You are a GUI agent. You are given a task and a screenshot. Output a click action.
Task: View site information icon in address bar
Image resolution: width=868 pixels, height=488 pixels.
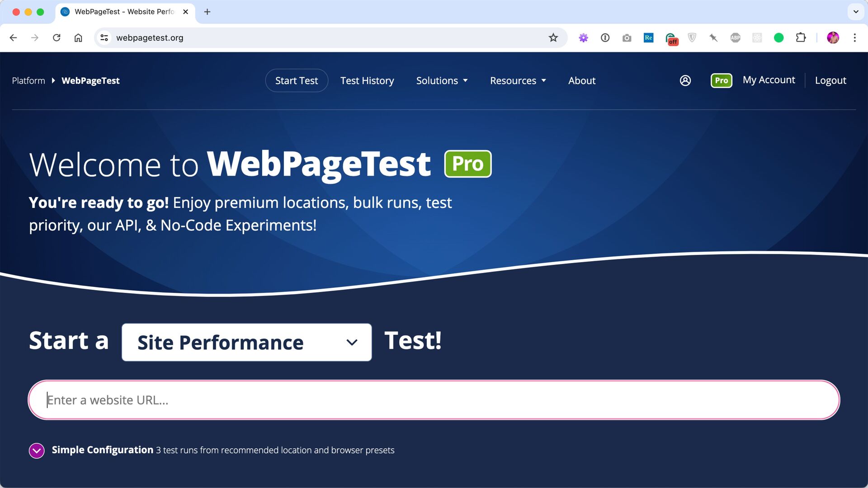[x=104, y=38]
